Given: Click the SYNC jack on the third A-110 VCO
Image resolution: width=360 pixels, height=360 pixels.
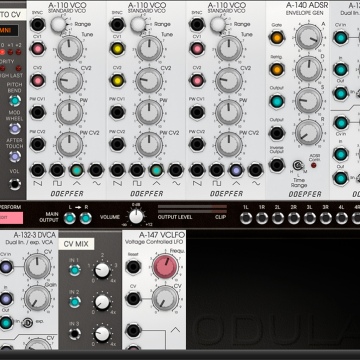Looking at the screenshot, I should point(197,25).
